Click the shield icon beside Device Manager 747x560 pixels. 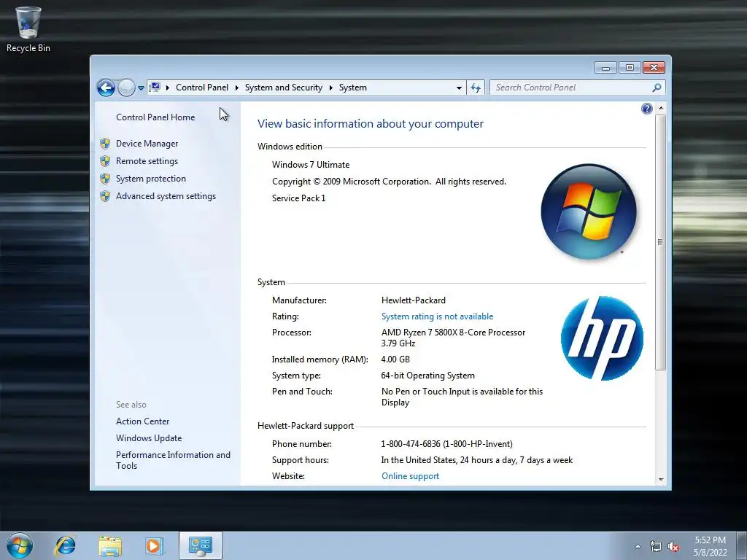point(105,144)
